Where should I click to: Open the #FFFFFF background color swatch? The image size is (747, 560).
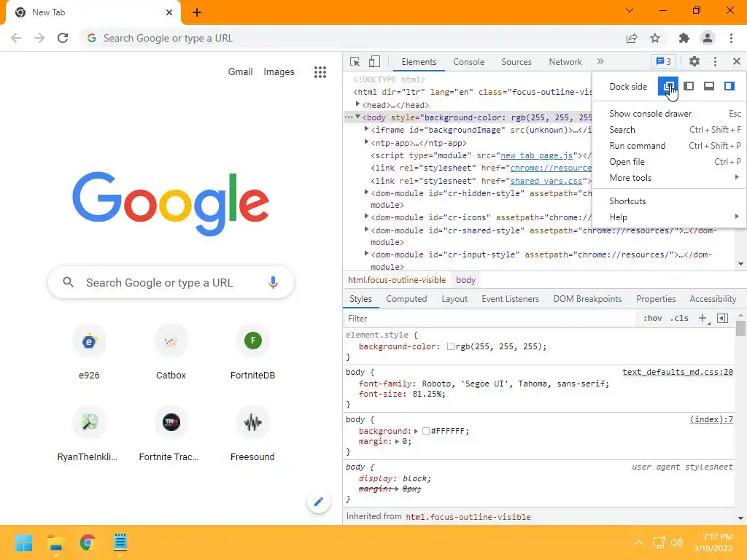tap(426, 431)
